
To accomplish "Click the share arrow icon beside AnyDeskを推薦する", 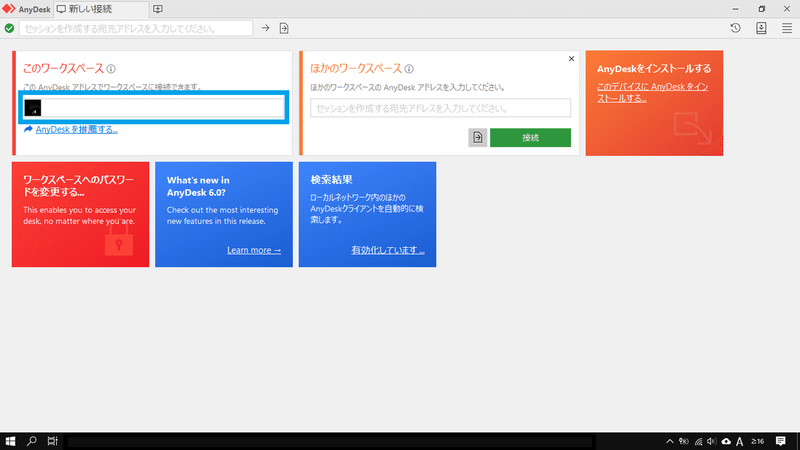I will [x=28, y=129].
